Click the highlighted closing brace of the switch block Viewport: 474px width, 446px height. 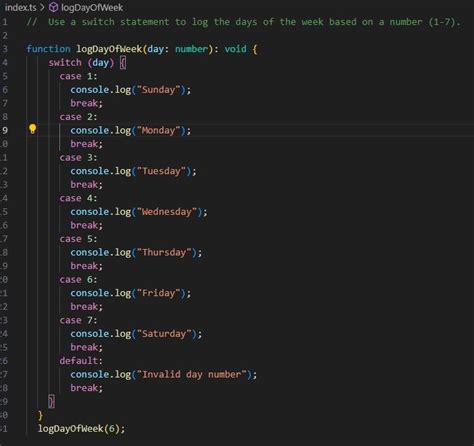pyautogui.click(x=51, y=401)
